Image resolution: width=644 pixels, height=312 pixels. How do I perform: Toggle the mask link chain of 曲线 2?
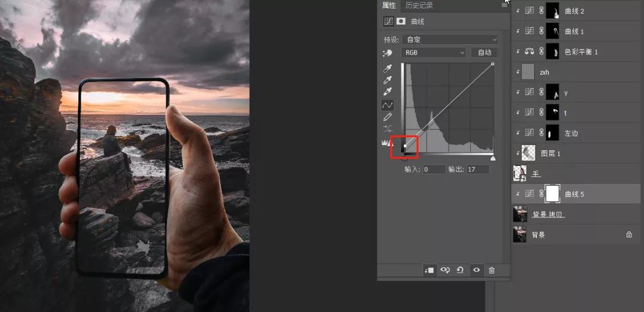541,11
